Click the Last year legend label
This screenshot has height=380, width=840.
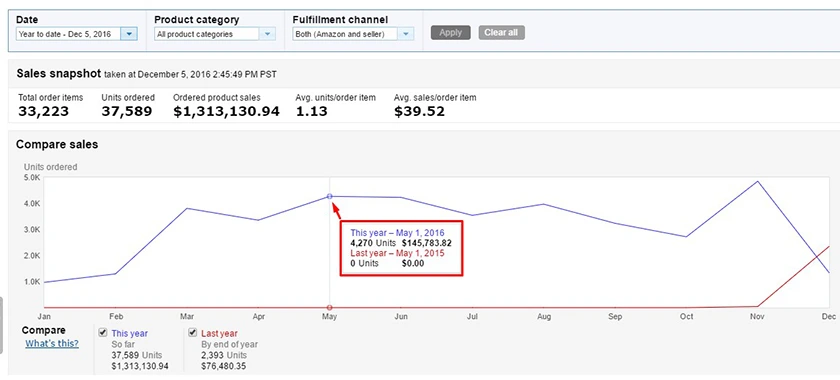tap(219, 333)
